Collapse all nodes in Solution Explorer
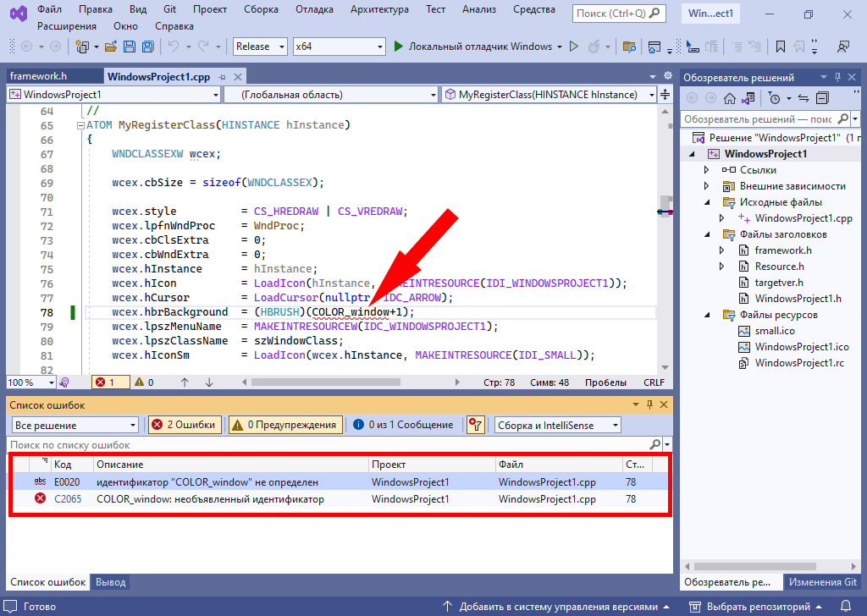Screen dimensions: 867x616 [820, 98]
